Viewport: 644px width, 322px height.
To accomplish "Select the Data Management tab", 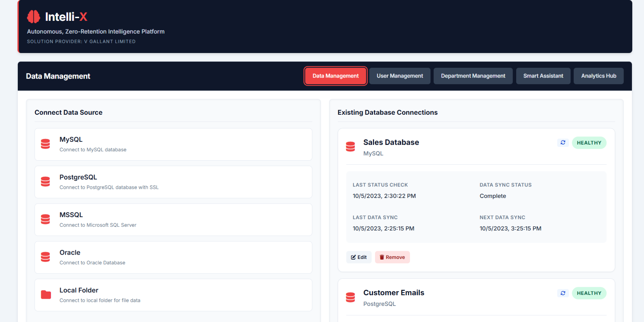I will pyautogui.click(x=335, y=76).
